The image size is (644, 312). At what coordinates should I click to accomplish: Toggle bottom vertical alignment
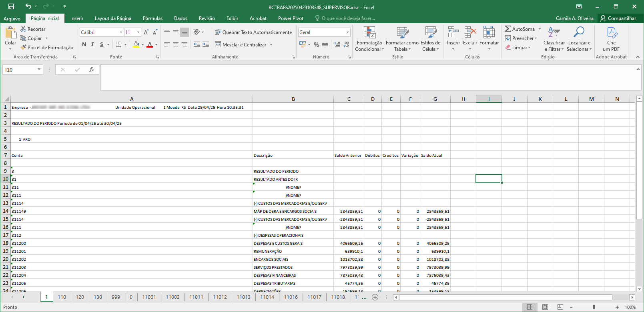(x=185, y=32)
